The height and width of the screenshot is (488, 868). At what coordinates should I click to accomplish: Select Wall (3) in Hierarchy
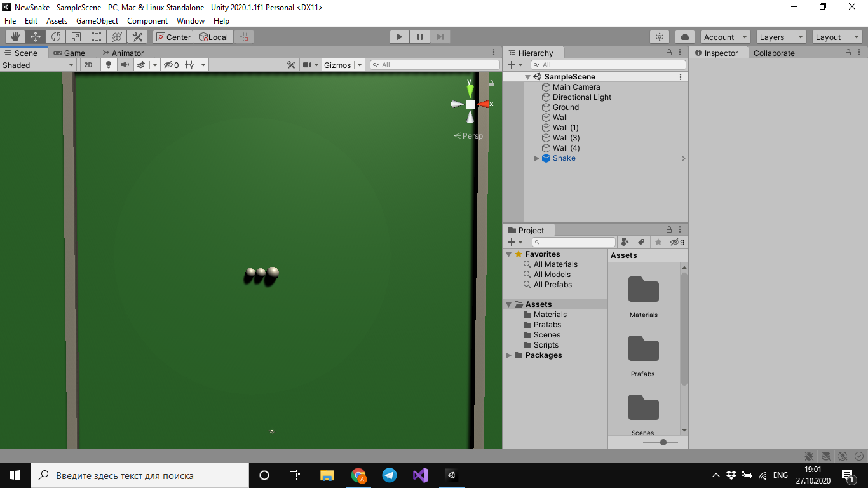pyautogui.click(x=566, y=138)
